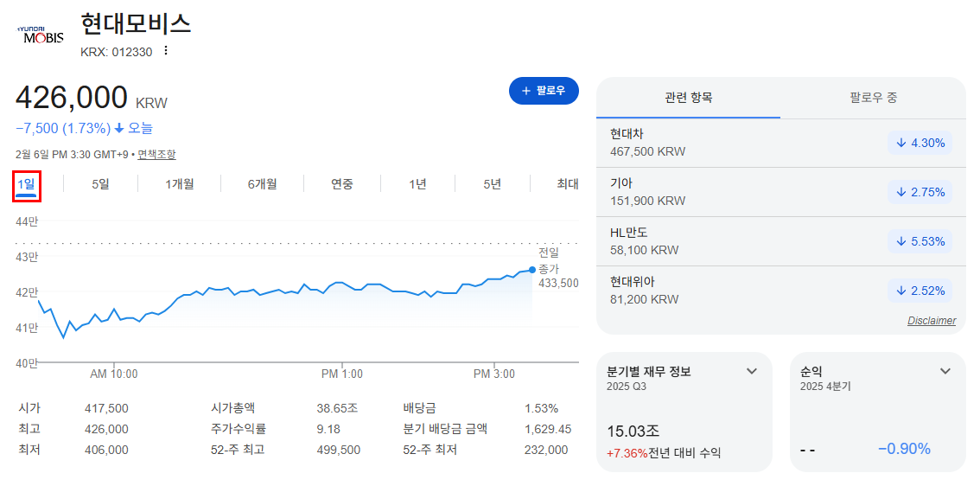Click the 주가수익률 value 9.18
The image size is (980, 486).
(x=328, y=429)
